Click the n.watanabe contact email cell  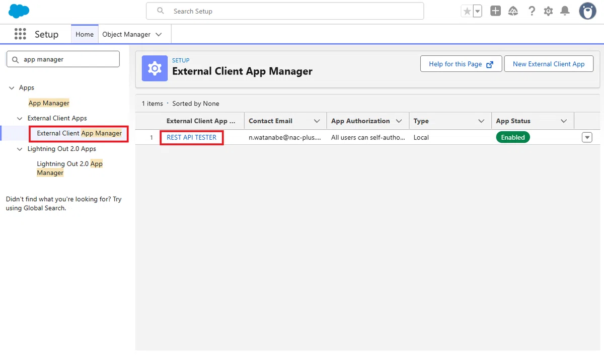coord(285,137)
